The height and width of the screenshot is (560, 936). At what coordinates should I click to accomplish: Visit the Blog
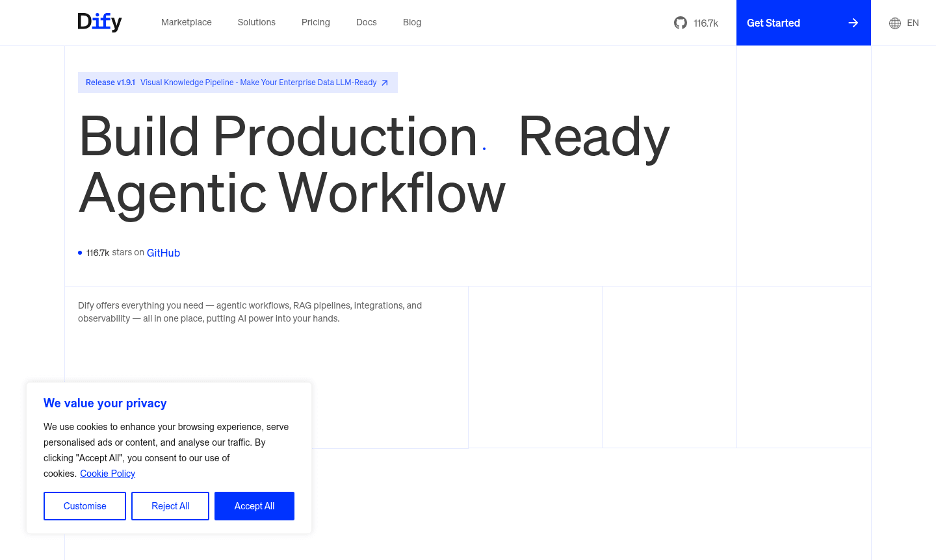pos(411,22)
